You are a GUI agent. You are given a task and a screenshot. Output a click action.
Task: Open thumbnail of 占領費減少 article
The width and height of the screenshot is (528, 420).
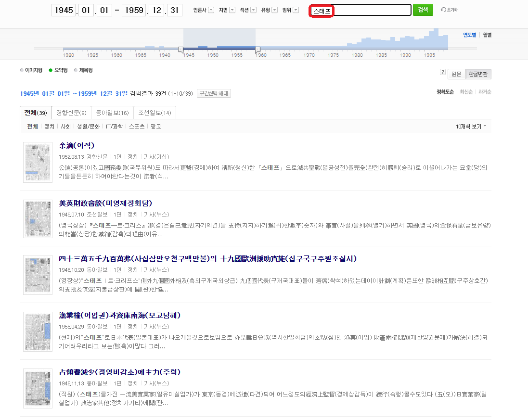point(38,388)
